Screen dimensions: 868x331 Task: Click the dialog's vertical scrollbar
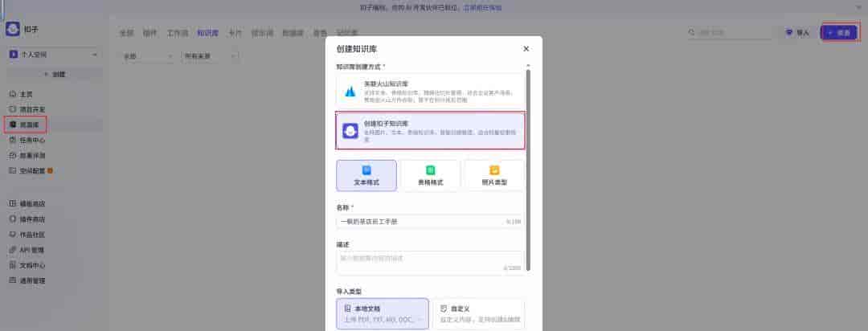click(528, 170)
